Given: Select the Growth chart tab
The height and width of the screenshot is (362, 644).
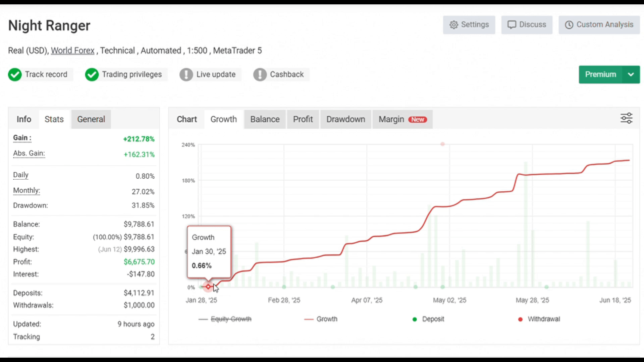Looking at the screenshot, I should 224,119.
